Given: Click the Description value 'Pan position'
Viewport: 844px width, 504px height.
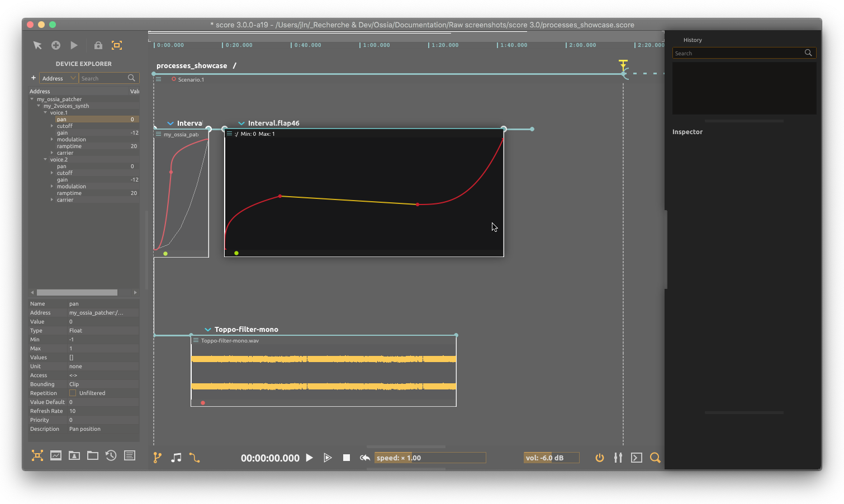Looking at the screenshot, I should [x=85, y=429].
